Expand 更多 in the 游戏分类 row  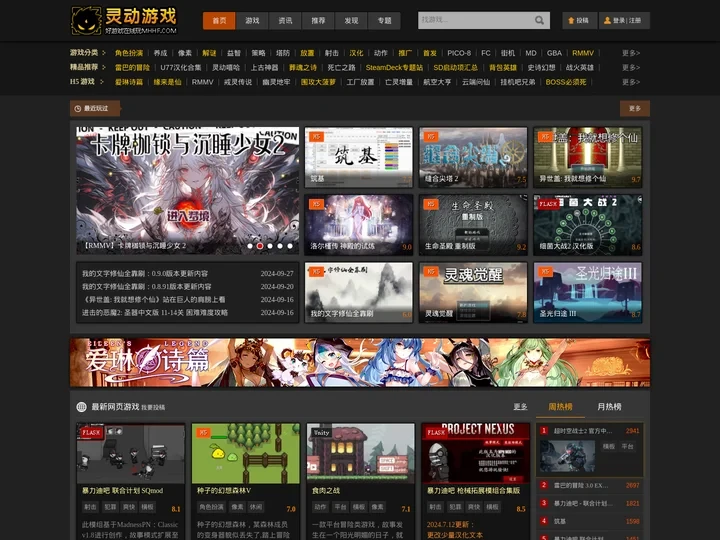pyautogui.click(x=631, y=53)
